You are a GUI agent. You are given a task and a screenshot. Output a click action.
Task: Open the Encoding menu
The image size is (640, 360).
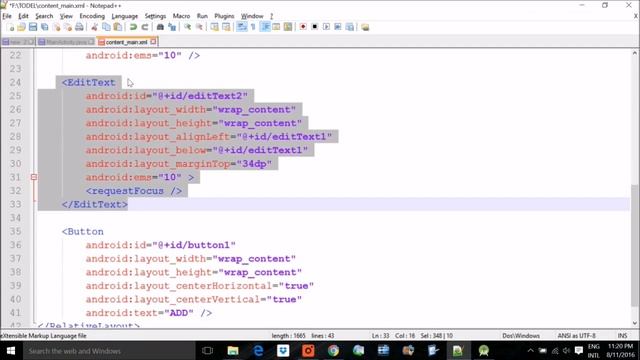tap(92, 16)
